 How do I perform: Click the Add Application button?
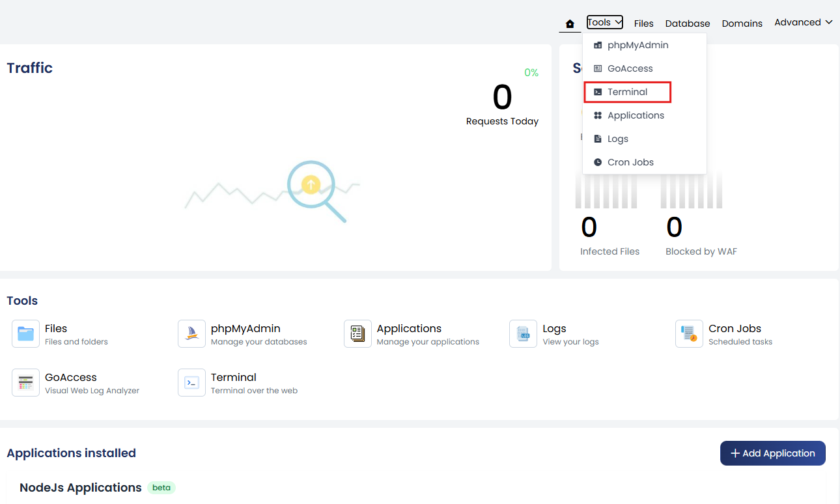pyautogui.click(x=773, y=453)
